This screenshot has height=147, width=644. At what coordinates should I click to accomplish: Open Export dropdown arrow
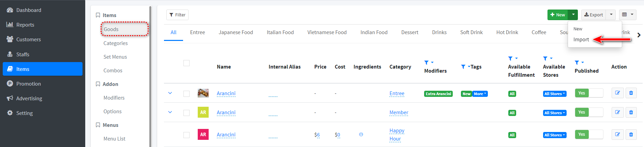point(611,15)
